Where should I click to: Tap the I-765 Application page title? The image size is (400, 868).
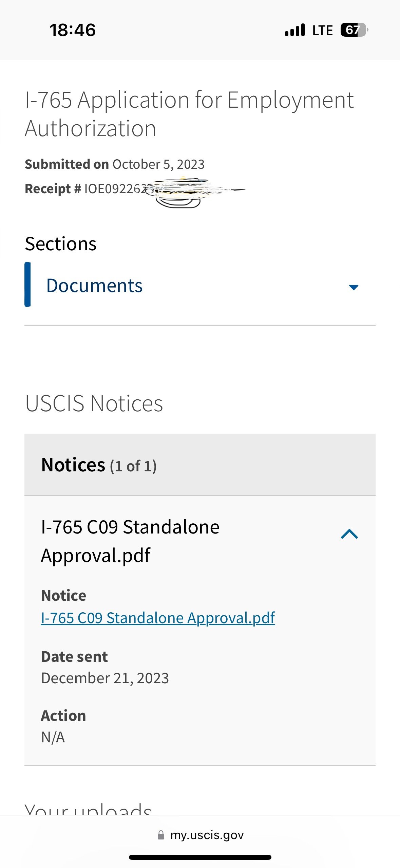click(x=189, y=114)
